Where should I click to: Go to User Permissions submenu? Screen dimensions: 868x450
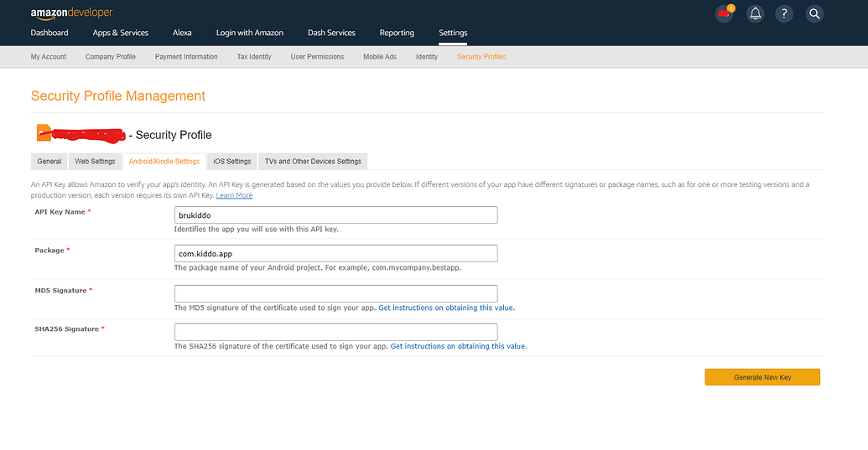click(317, 57)
